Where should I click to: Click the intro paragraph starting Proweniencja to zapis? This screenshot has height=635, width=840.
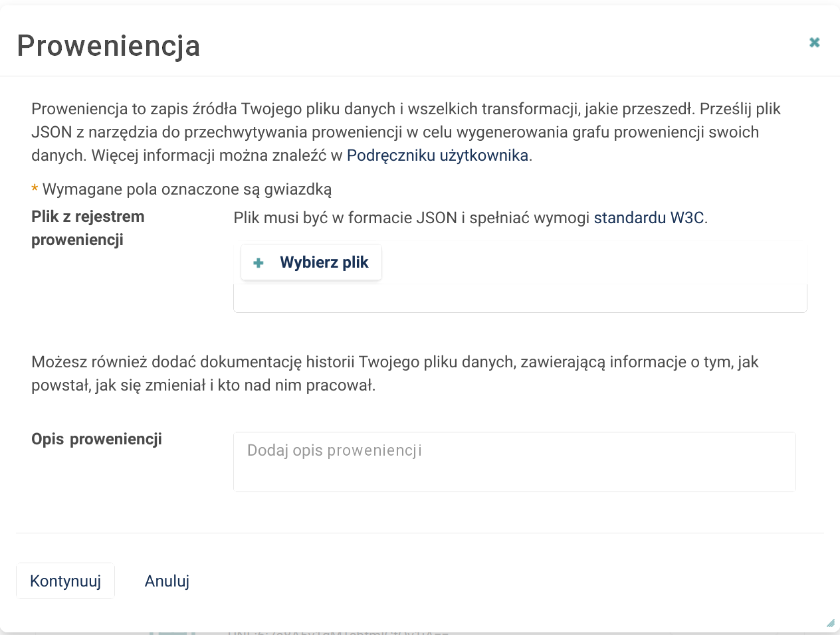[x=405, y=132]
